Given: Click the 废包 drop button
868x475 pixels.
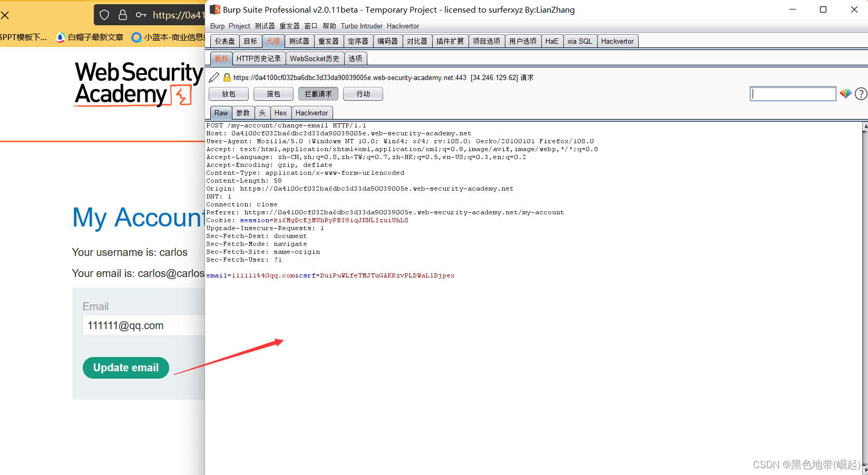Looking at the screenshot, I should point(274,94).
